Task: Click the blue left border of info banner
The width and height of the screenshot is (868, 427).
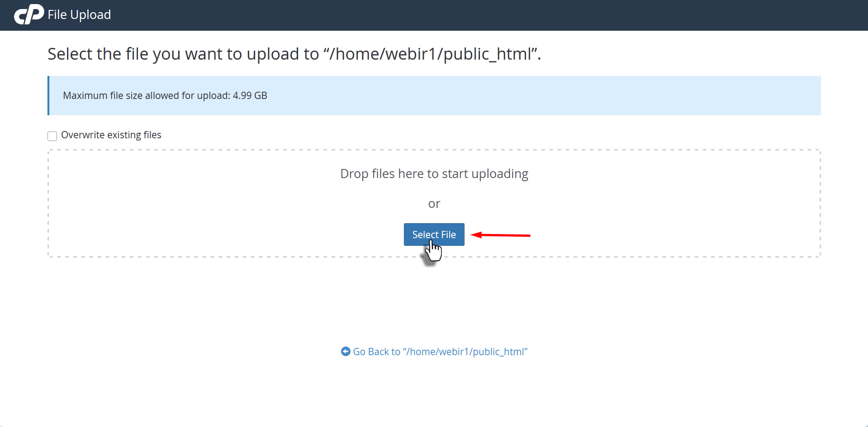Action: (48, 95)
